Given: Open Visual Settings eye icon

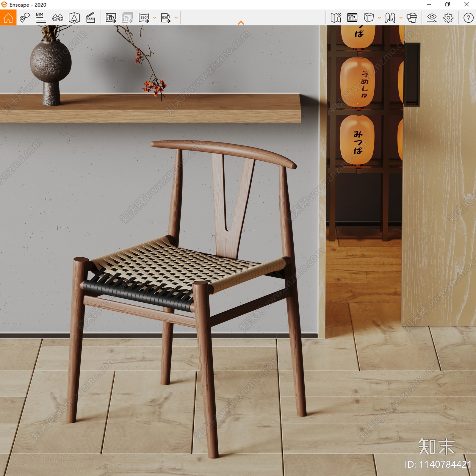Looking at the screenshot, I should (432, 18).
